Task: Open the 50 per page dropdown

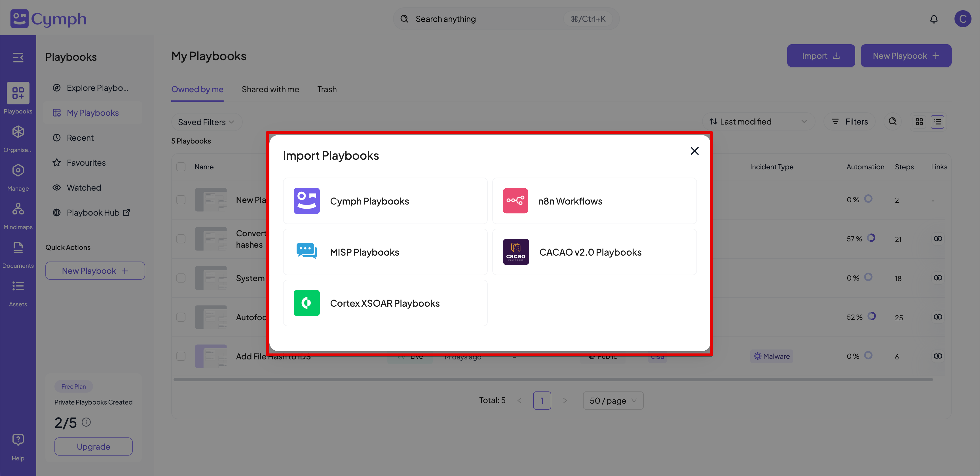Action: [612, 400]
